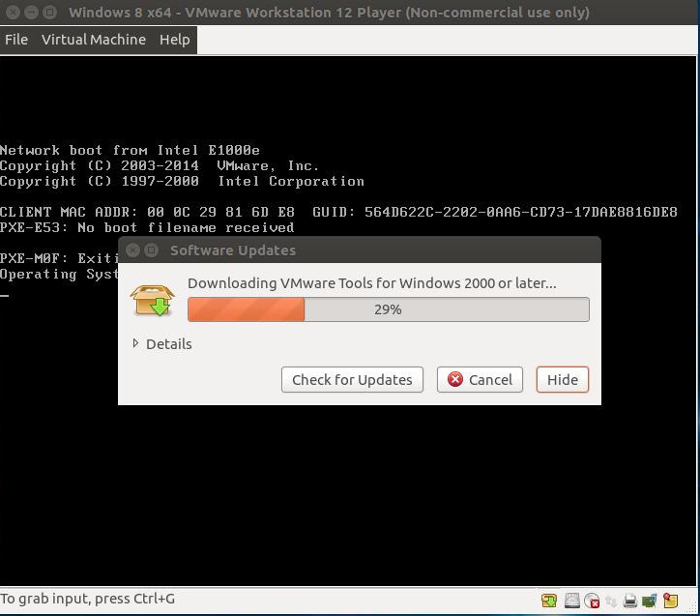The image size is (700, 616).
Task: Click the Check for Updates button
Action: (x=352, y=380)
